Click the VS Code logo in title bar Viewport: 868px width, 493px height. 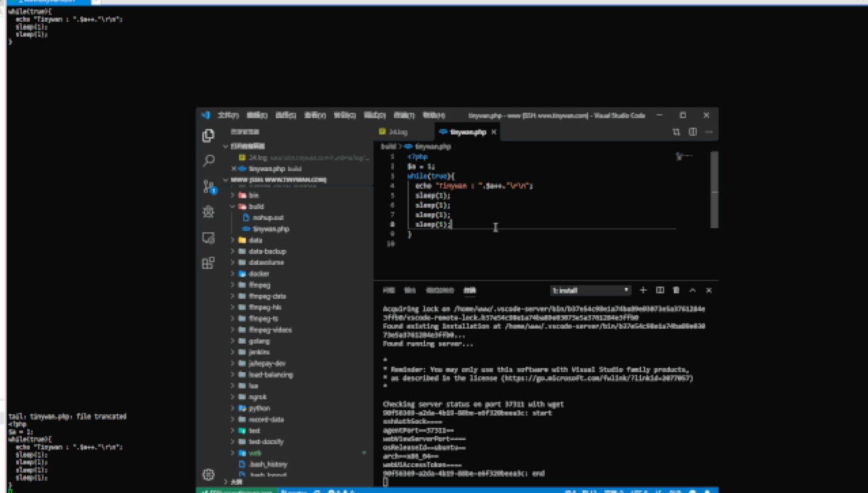point(205,115)
